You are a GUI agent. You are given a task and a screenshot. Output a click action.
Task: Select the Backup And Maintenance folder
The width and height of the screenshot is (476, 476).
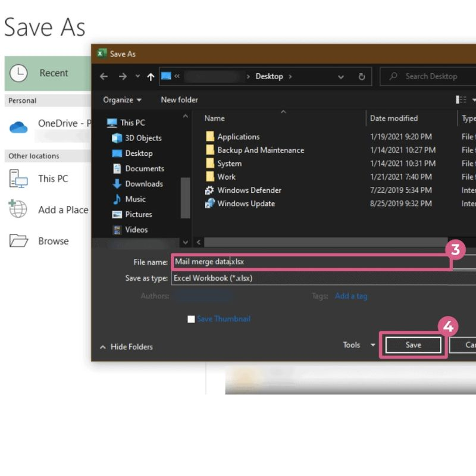coord(255,150)
